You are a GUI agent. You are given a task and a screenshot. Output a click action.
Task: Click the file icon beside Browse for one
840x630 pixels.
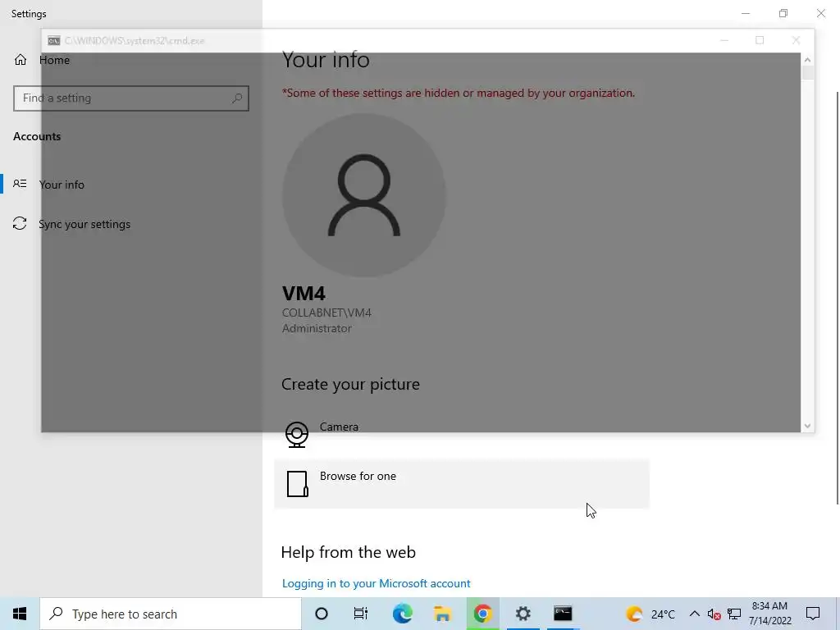tap(297, 484)
